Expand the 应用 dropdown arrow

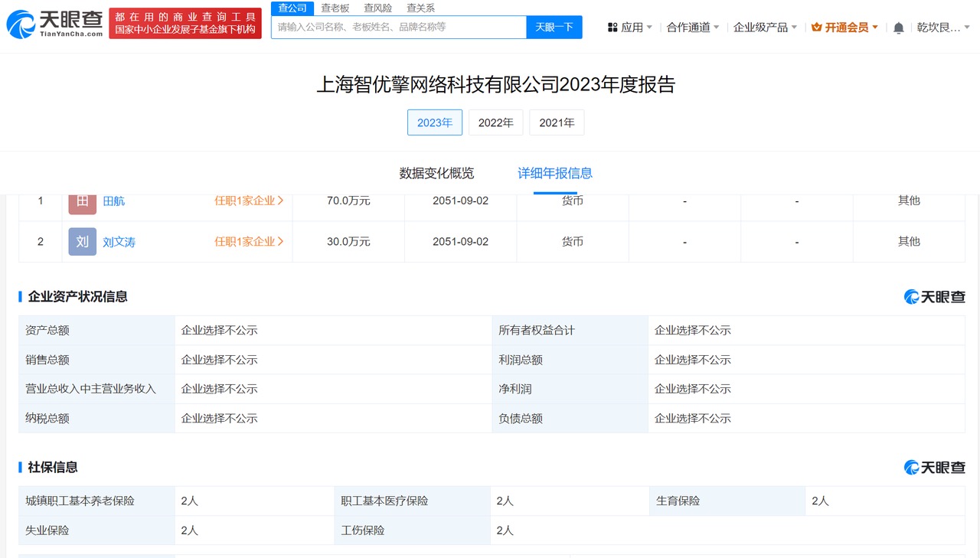click(649, 28)
